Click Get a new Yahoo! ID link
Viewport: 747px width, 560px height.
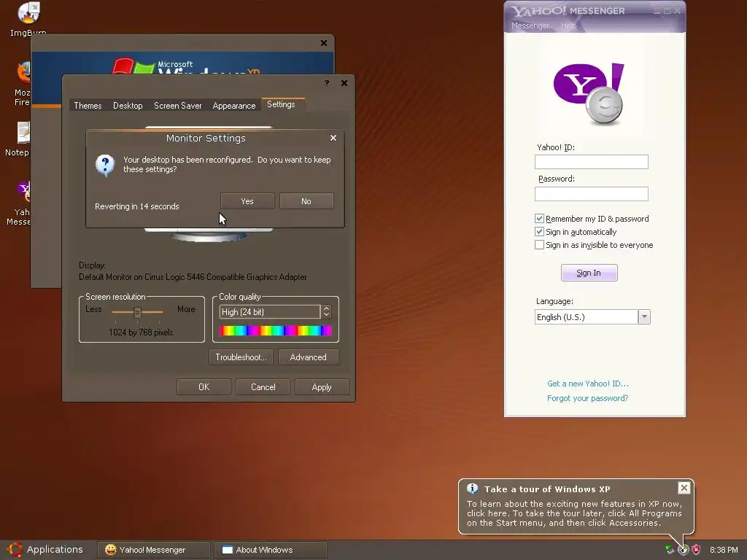(x=588, y=384)
